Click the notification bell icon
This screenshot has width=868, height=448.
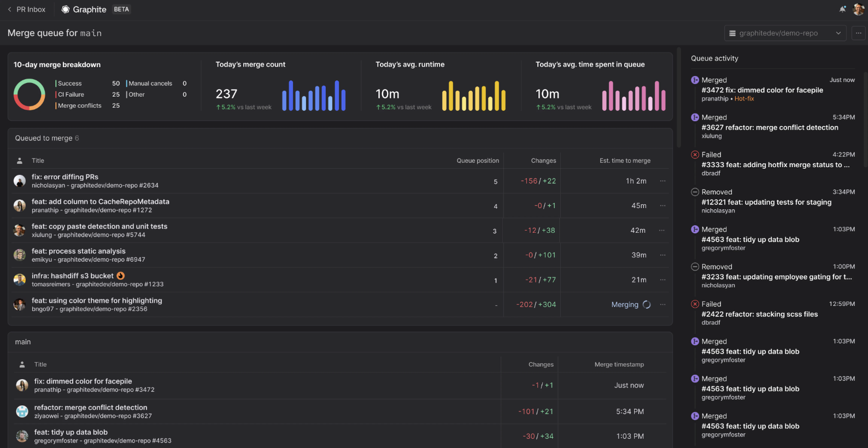[842, 9]
